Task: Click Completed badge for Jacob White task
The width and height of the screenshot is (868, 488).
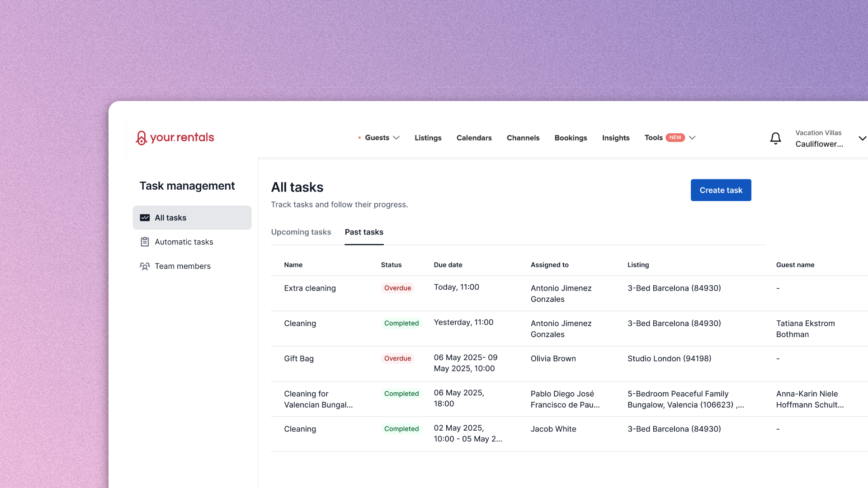Action: coord(401,429)
